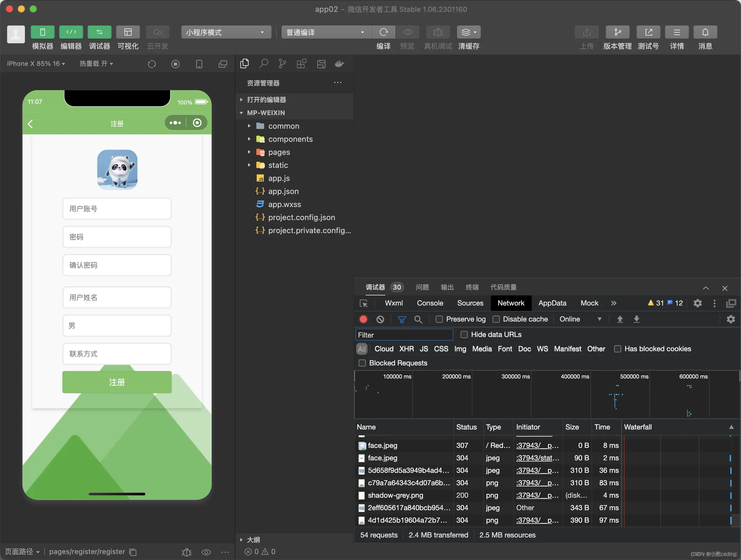Open the 小程序模式 mode dropdown
The width and height of the screenshot is (741, 560).
click(226, 32)
